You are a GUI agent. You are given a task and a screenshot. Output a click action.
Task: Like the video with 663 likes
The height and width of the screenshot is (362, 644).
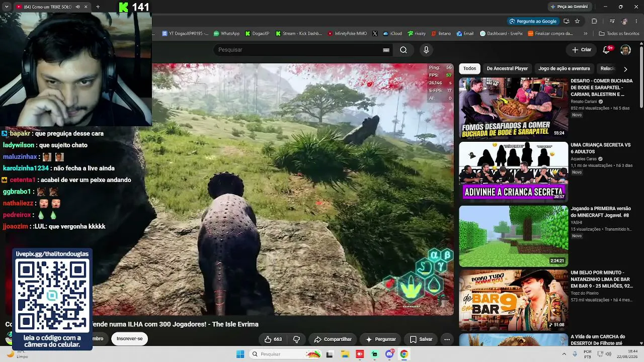(x=273, y=339)
